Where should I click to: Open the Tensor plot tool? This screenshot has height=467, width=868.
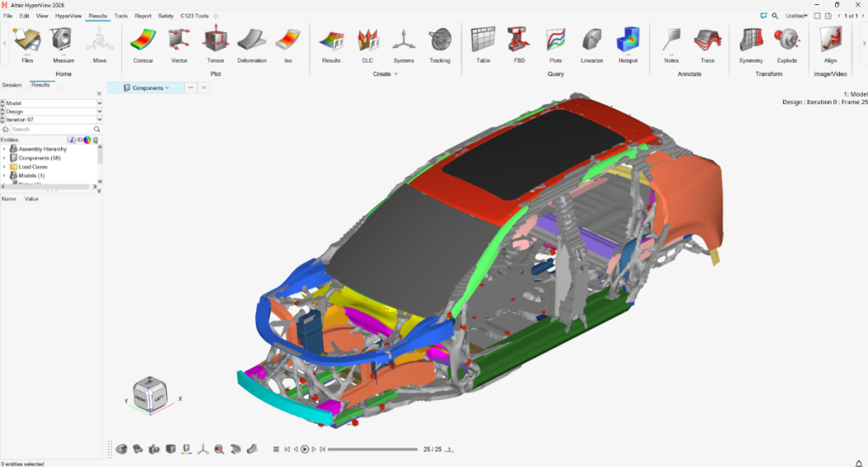pos(215,44)
